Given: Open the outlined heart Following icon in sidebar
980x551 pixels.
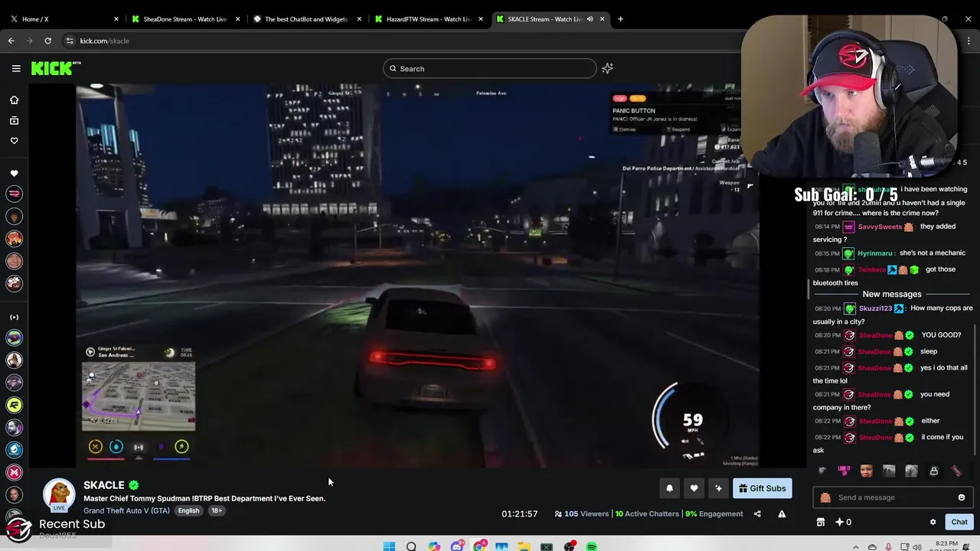Looking at the screenshot, I should pos(14,141).
